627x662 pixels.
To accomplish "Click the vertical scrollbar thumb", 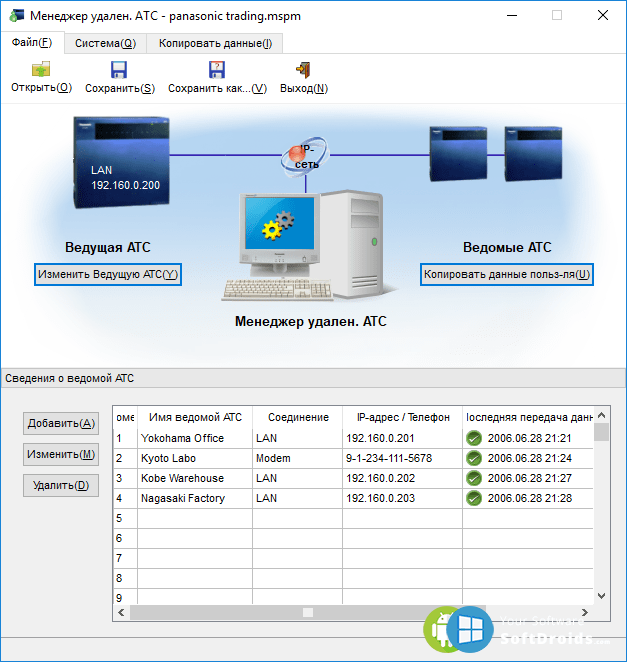I will 602,432.
